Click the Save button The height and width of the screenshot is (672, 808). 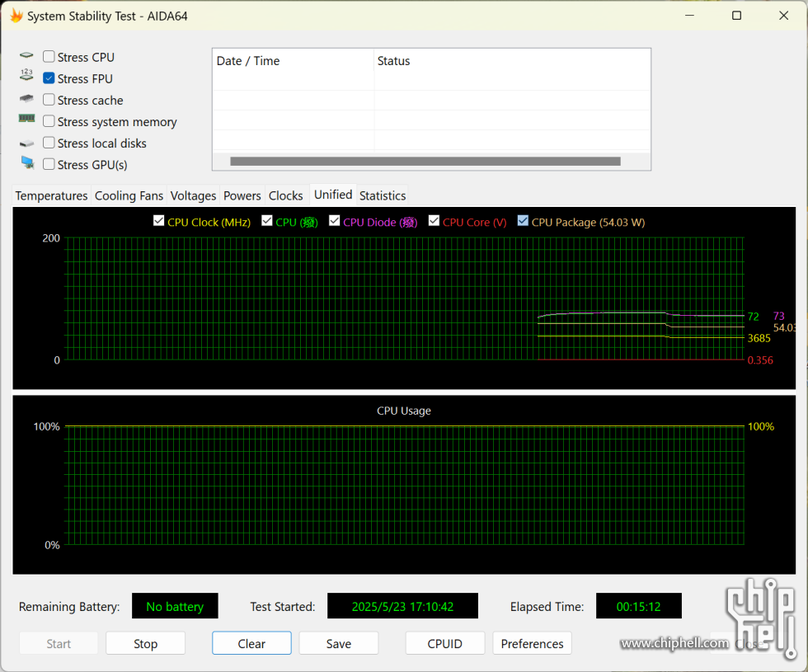pos(339,644)
